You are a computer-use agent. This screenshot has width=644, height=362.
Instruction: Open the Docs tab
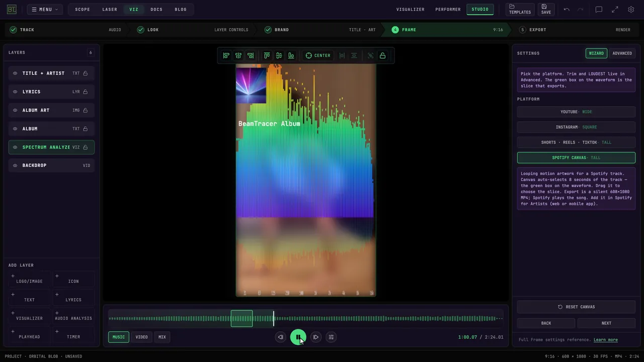click(x=156, y=9)
